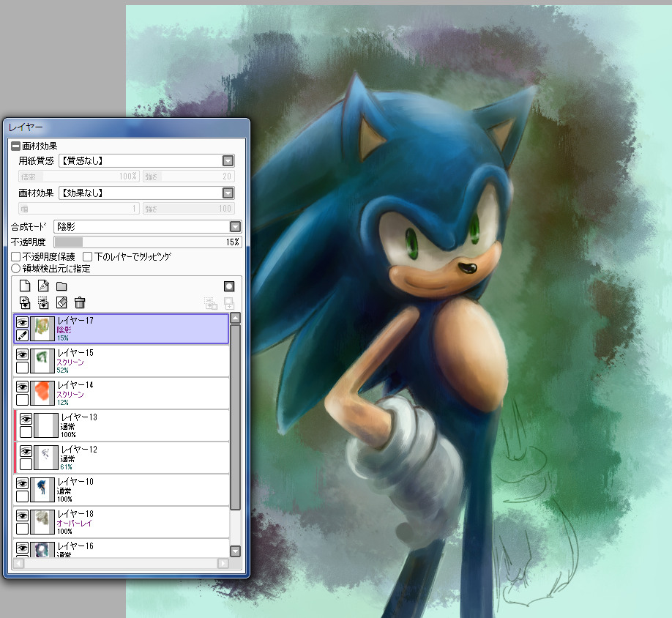Viewport: 672px width, 618px height.
Task: Click the greyed-out merge-mask icon beside the trash row
Action: (x=210, y=303)
